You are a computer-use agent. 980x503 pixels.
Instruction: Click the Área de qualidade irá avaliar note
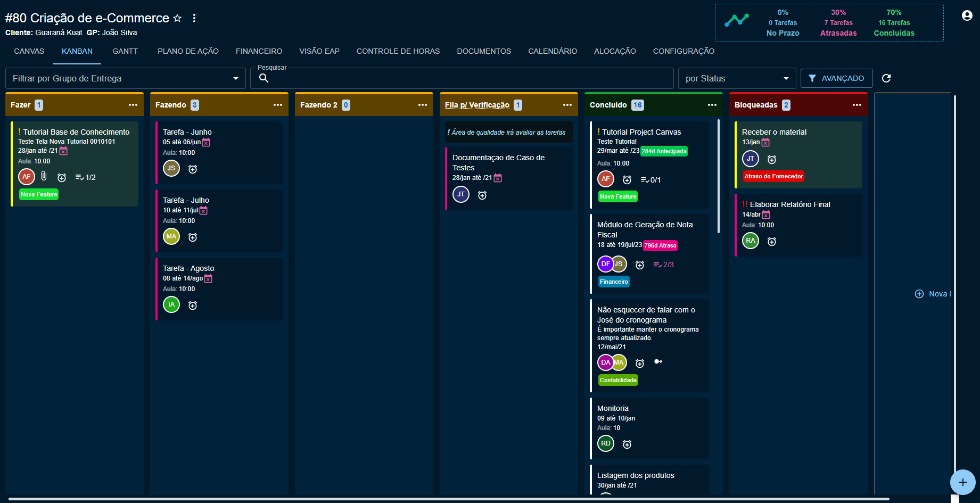[x=509, y=132]
